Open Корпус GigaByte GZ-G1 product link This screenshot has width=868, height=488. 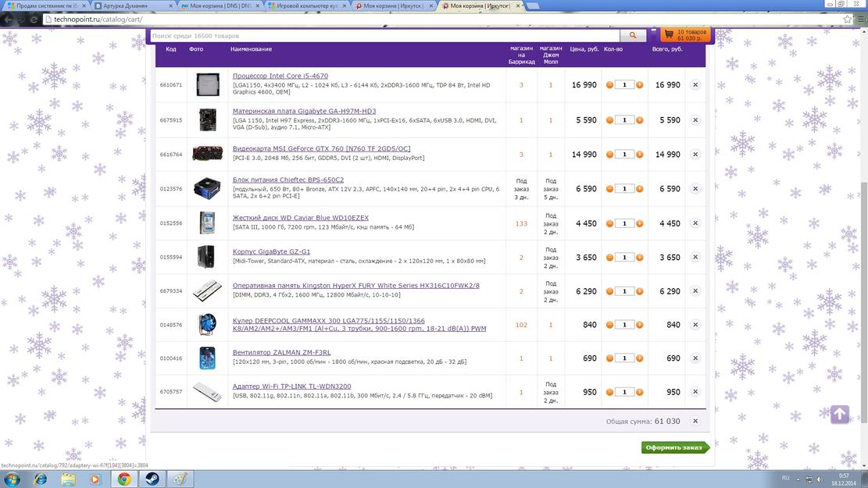click(271, 251)
